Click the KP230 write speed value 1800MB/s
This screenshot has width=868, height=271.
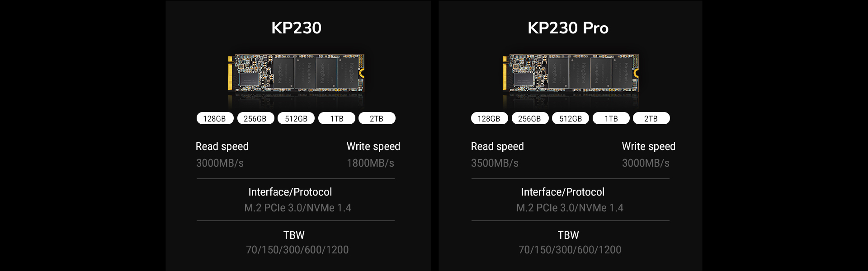pos(370,163)
